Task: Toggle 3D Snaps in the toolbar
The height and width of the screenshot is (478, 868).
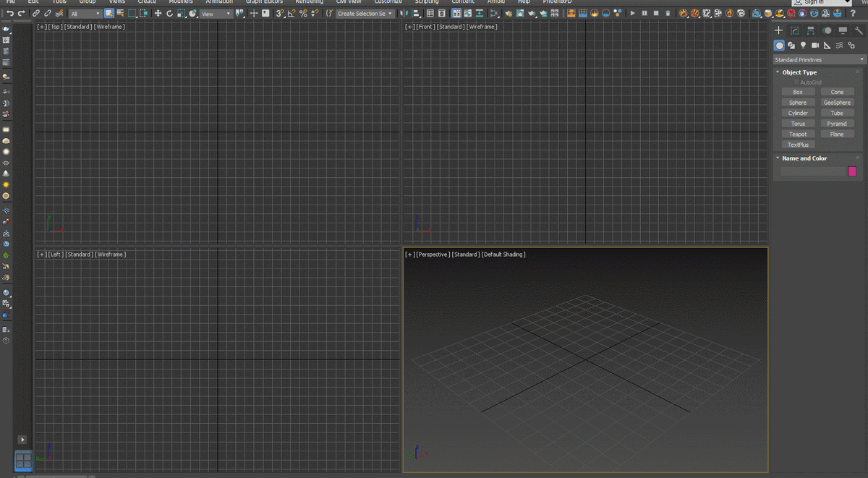Action: point(280,13)
